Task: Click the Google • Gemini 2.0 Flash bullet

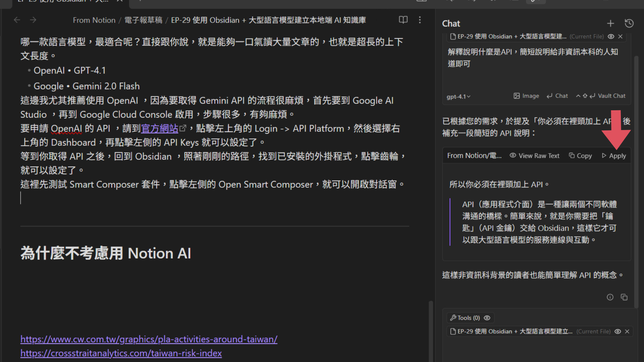Action: pyautogui.click(x=87, y=86)
